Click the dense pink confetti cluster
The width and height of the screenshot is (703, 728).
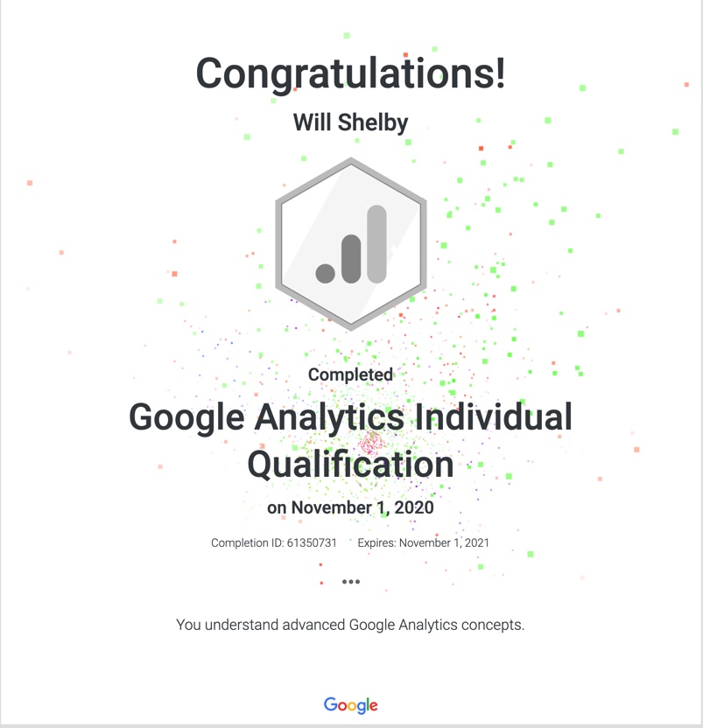point(371,442)
